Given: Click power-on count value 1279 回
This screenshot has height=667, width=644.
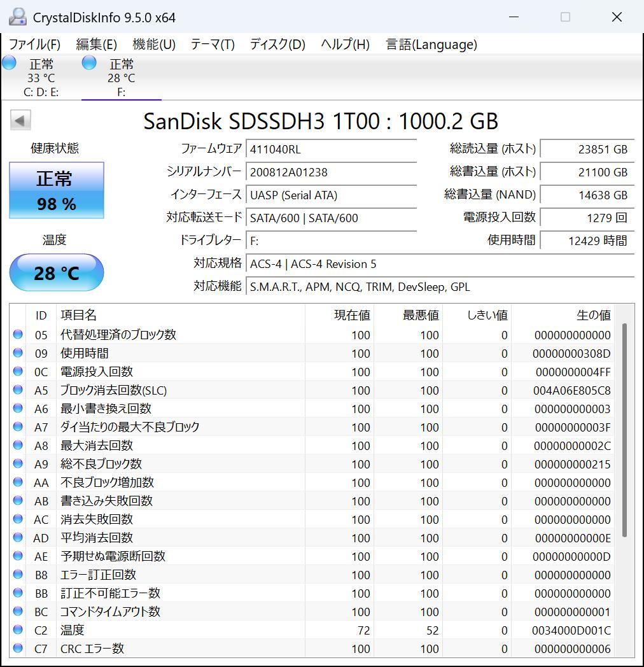Looking at the screenshot, I should (587, 218).
